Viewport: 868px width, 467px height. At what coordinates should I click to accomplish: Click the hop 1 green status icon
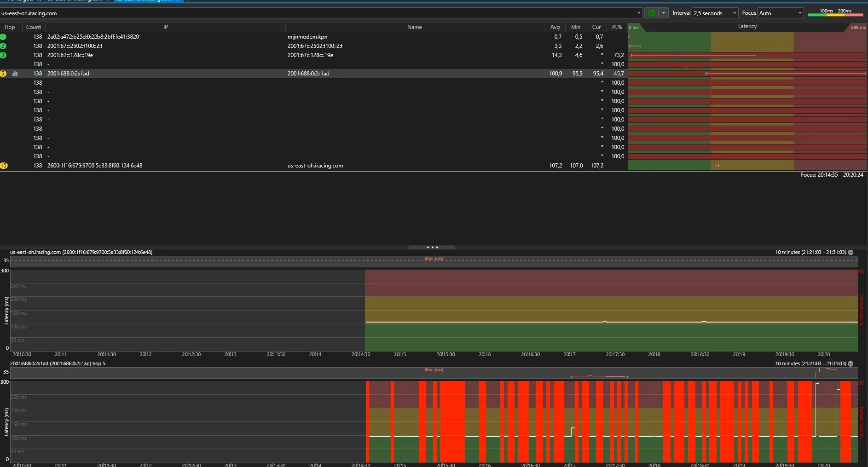point(3,37)
